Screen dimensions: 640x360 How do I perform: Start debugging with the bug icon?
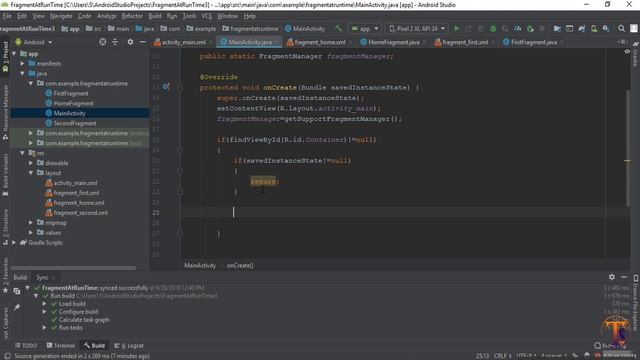(493, 29)
